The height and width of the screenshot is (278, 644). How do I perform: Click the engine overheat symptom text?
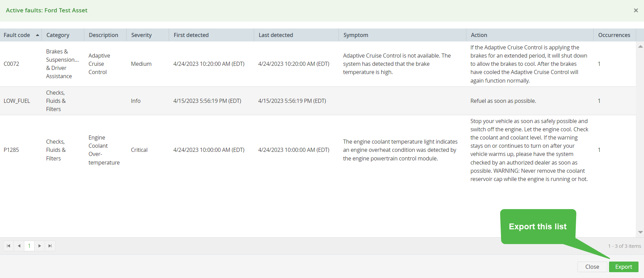[400, 150]
